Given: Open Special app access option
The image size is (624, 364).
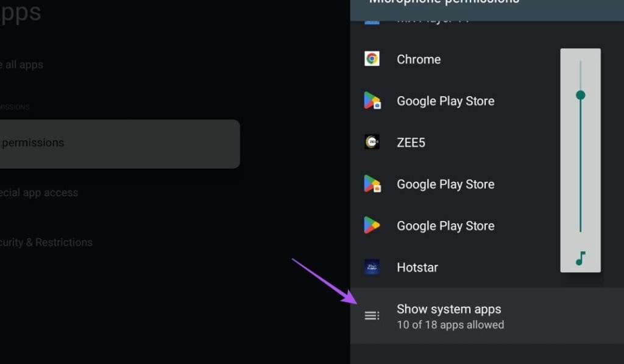Looking at the screenshot, I should pyautogui.click(x=39, y=193).
